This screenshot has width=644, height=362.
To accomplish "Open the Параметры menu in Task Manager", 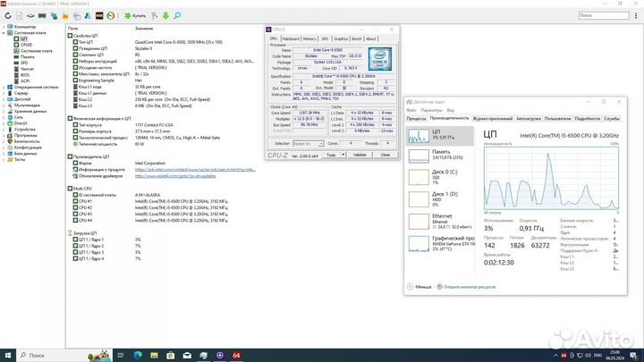I will point(431,111).
